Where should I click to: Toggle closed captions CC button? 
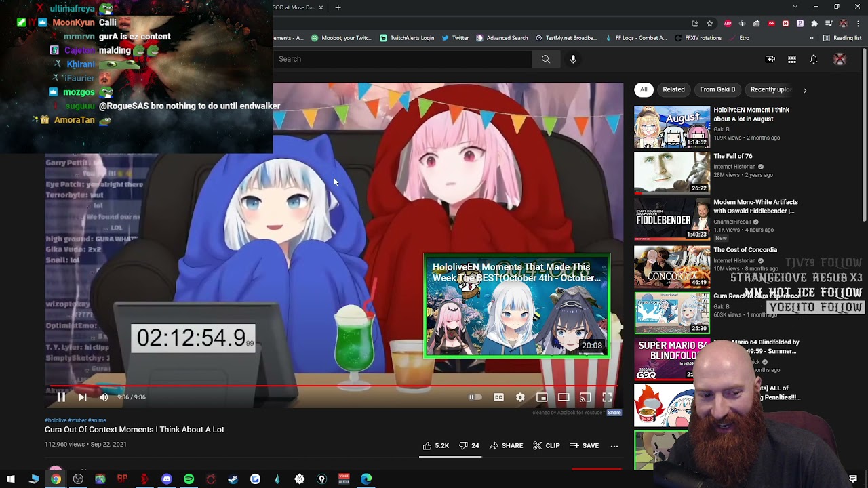click(498, 397)
